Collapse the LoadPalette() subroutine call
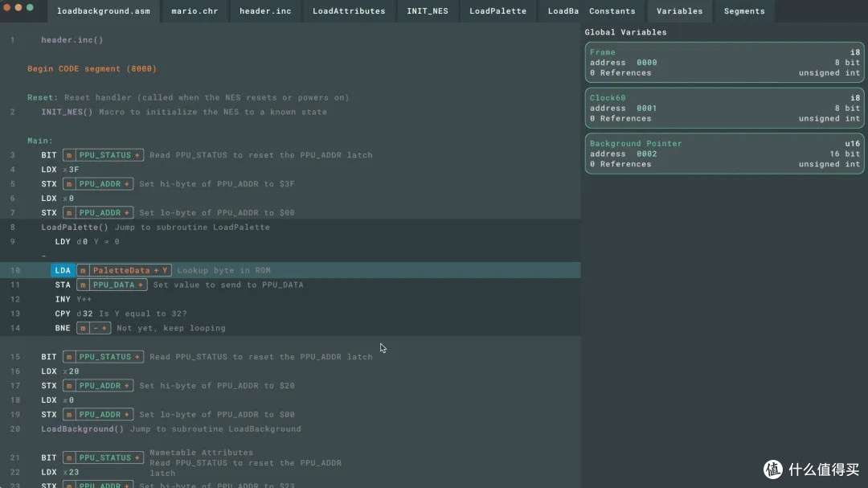Viewport: 868px width, 488px height. 75,227
